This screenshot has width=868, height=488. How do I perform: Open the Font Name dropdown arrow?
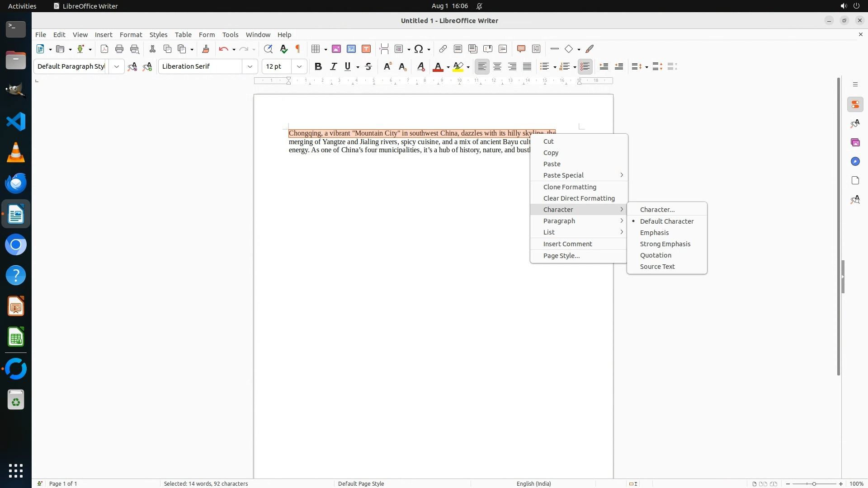tap(250, 66)
